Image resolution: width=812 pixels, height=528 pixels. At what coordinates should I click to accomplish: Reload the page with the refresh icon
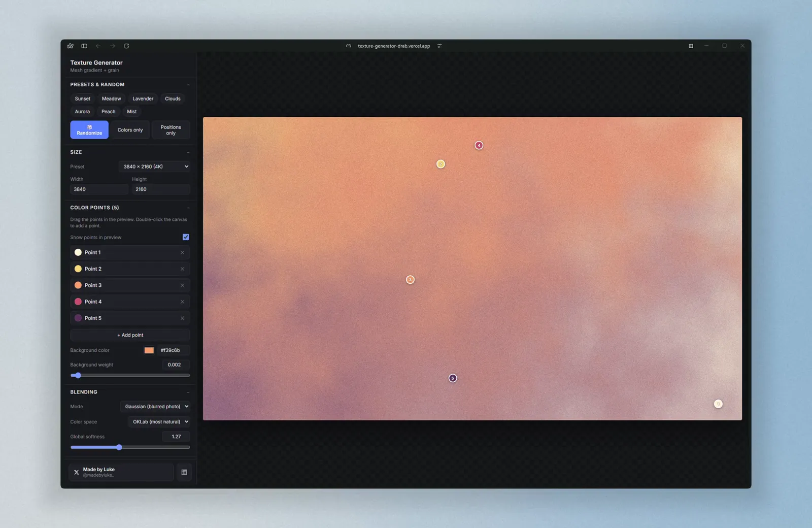(126, 46)
